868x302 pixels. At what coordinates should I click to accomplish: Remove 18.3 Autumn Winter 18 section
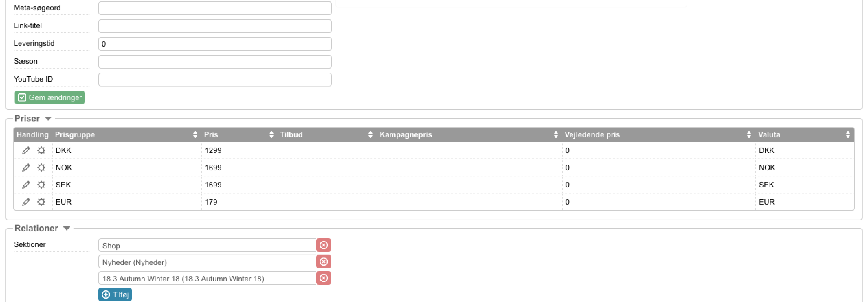click(324, 278)
